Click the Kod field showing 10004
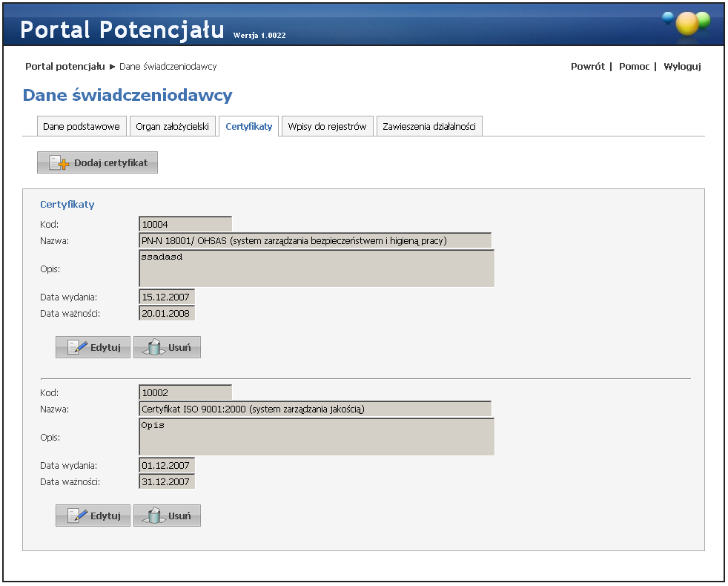The height and width of the screenshot is (586, 728). click(185, 224)
